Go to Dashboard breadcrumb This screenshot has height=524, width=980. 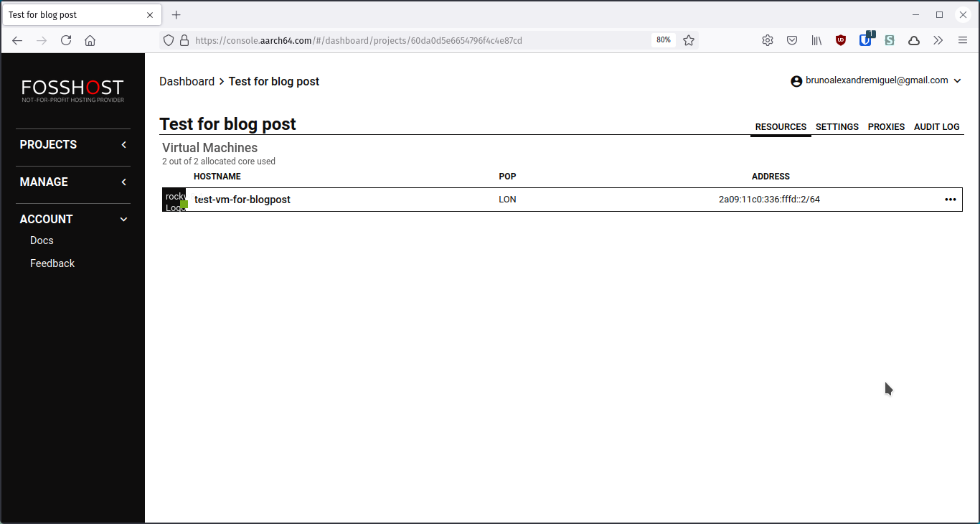point(187,82)
